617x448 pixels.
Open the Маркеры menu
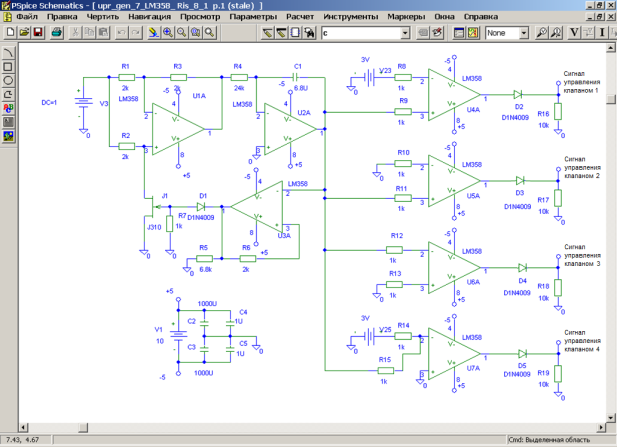[406, 17]
